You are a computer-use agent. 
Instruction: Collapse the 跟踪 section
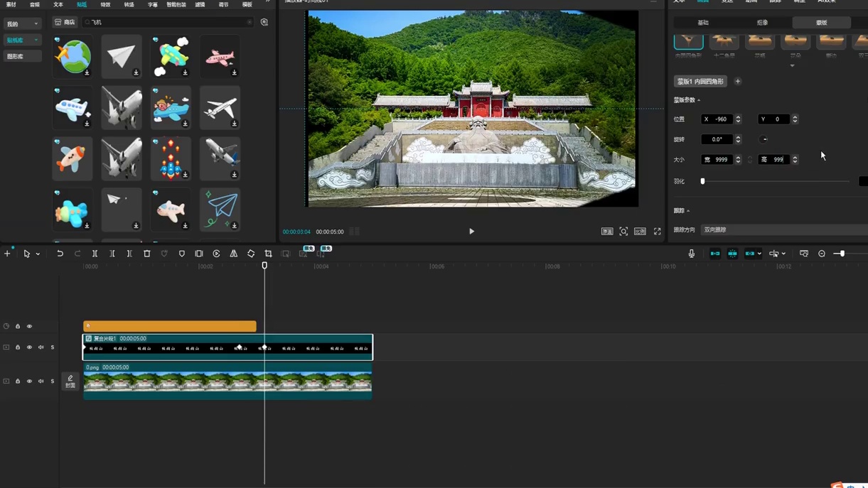click(688, 211)
